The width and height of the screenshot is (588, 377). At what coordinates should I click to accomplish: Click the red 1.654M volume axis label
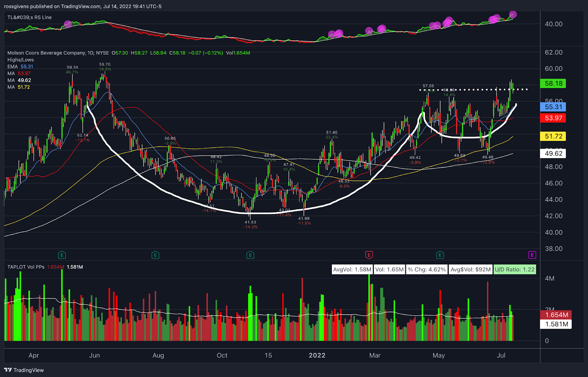[x=556, y=315]
